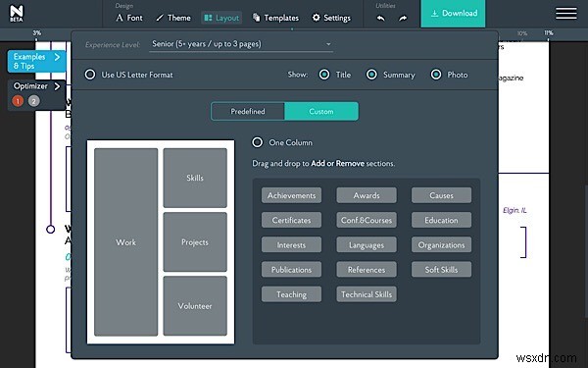
Task: Click the red Optimizer badge 1
Action: [18, 101]
